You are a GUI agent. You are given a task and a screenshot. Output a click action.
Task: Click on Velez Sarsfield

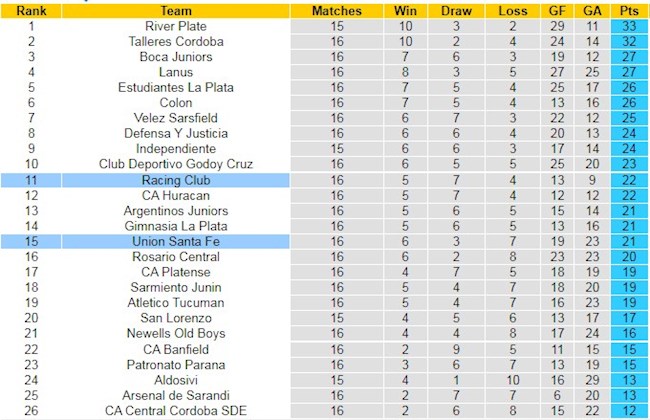click(176, 118)
